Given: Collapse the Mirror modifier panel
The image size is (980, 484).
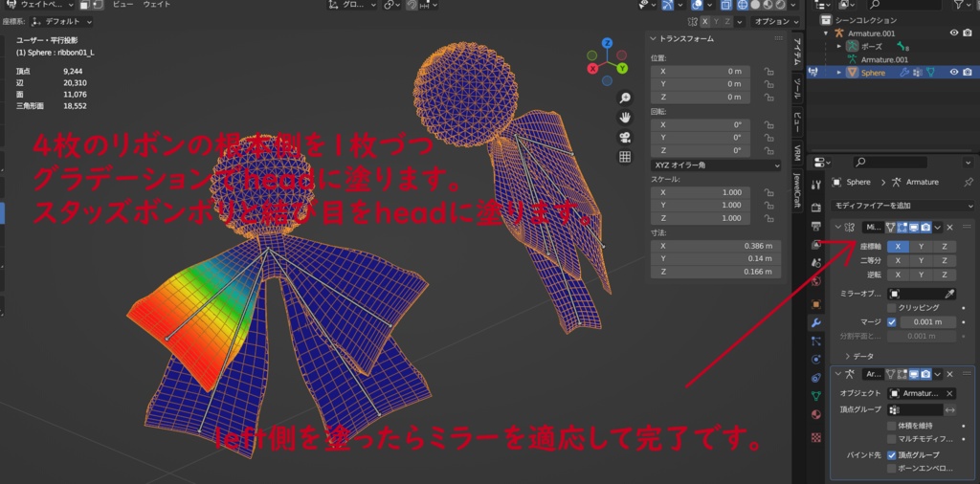Looking at the screenshot, I should point(837,228).
